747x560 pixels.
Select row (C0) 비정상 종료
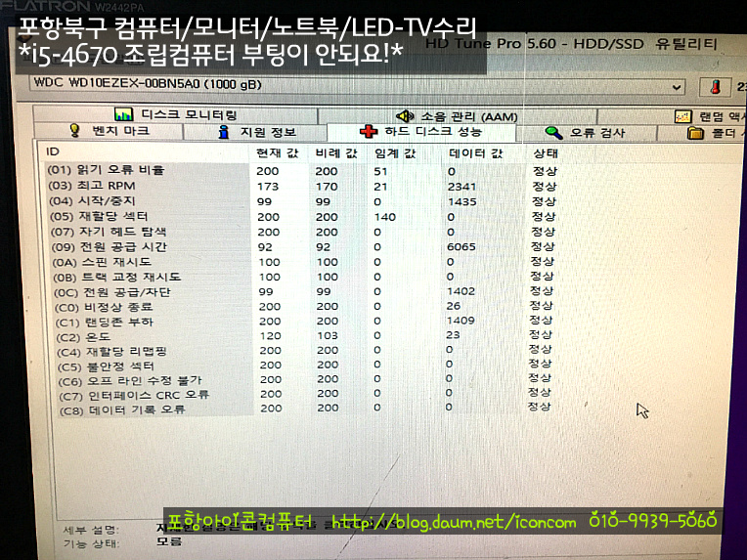point(302,306)
